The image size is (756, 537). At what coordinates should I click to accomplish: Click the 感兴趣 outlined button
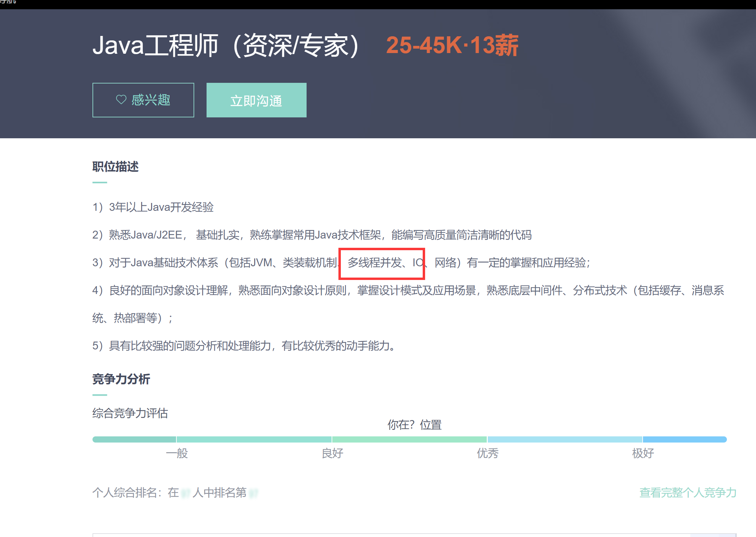(x=143, y=100)
